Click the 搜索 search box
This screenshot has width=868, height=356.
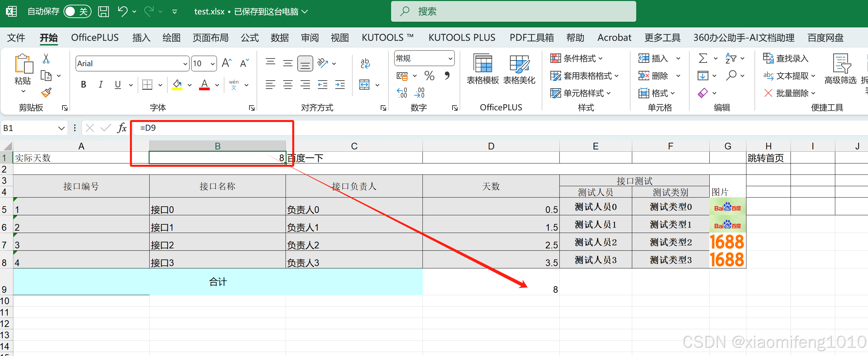click(513, 11)
